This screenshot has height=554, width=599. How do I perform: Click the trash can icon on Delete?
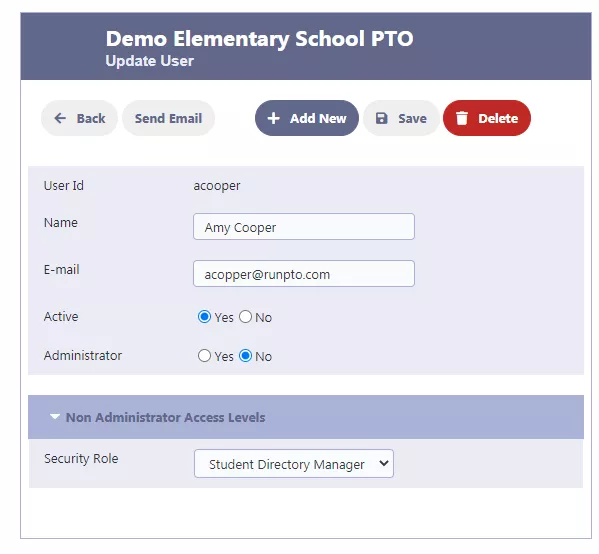462,118
